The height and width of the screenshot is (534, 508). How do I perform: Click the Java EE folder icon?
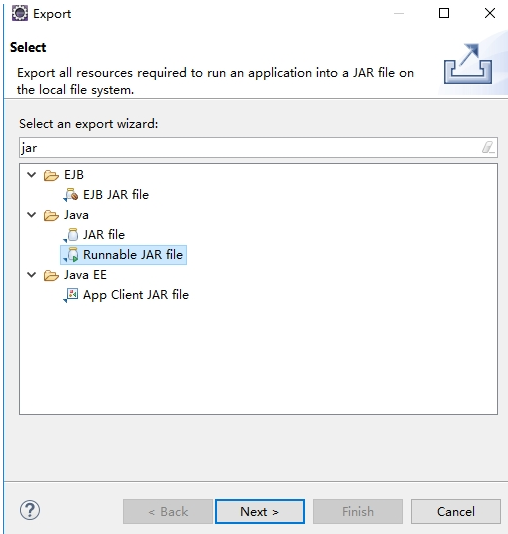coord(51,275)
